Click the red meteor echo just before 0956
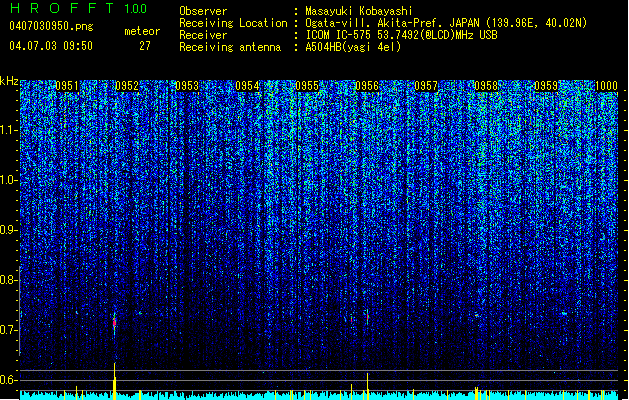Image resolution: width=629 pixels, height=400 pixels. [367, 317]
